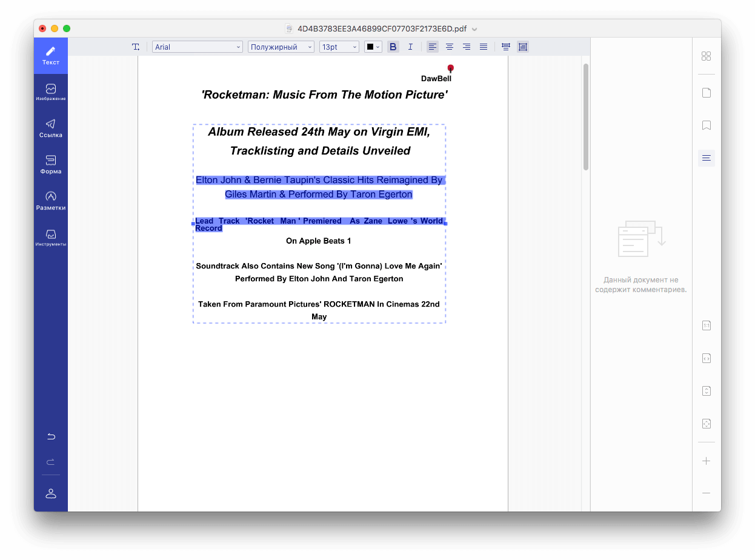Screen dimensions: 755x560
Task: Click the Undo arrow in the sidebar
Action: [51, 436]
